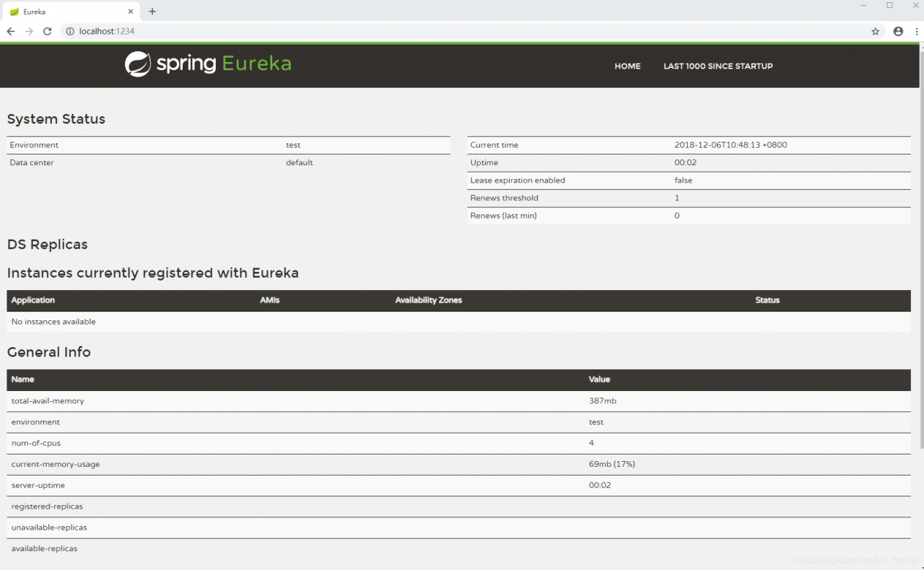
Task: Click the 'default' data center value
Action: pos(300,162)
